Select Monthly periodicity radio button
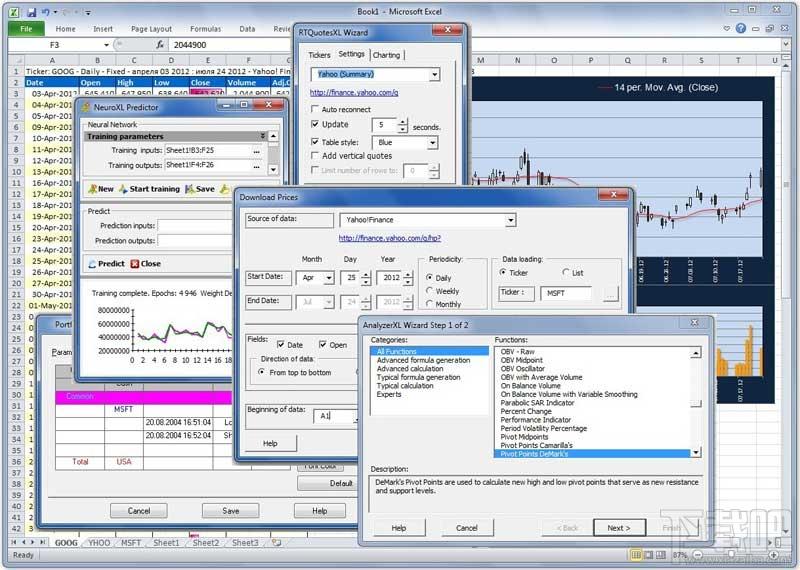 click(430, 304)
